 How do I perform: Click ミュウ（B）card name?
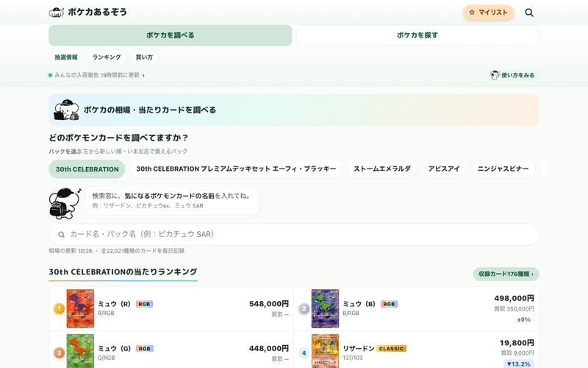tap(359, 304)
